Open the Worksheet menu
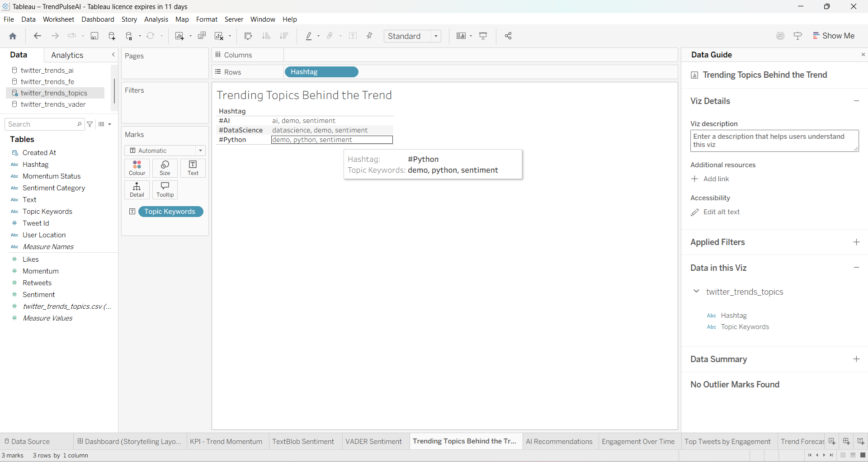 58,19
